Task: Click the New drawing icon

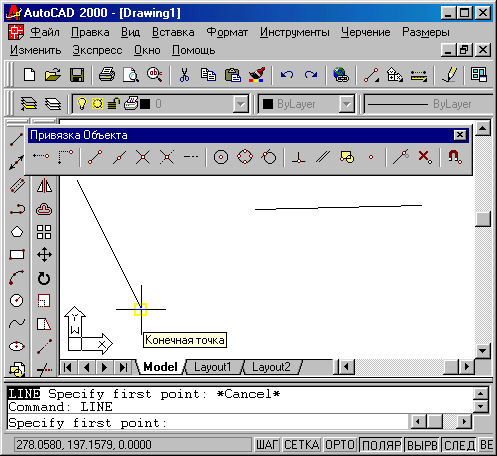Action: 29,75
